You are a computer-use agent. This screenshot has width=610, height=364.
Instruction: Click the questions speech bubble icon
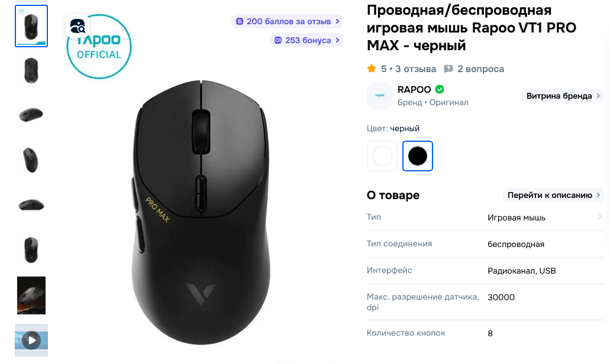pyautogui.click(x=448, y=69)
